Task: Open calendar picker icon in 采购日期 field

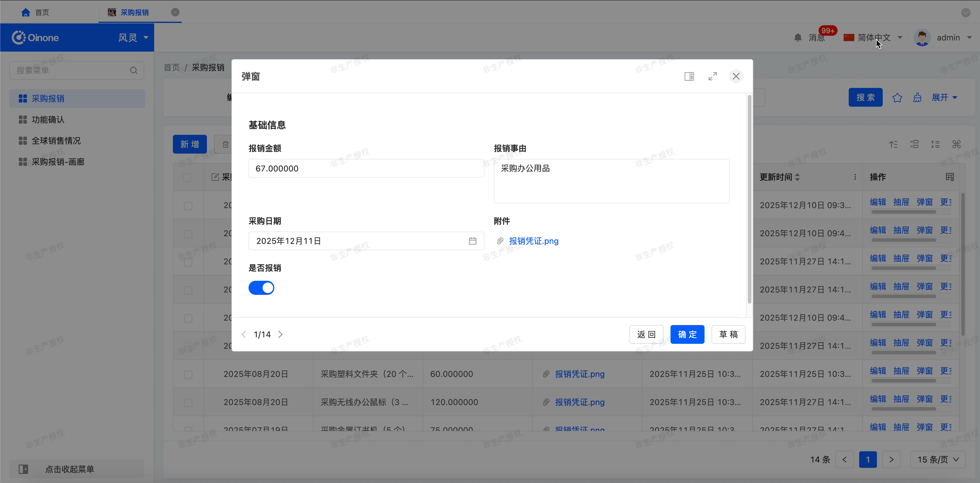Action: click(x=472, y=241)
